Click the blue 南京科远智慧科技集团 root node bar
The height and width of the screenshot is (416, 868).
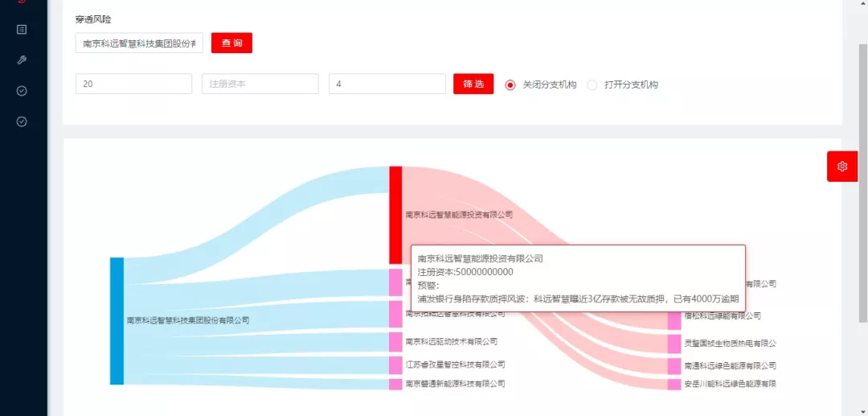pyautogui.click(x=117, y=320)
